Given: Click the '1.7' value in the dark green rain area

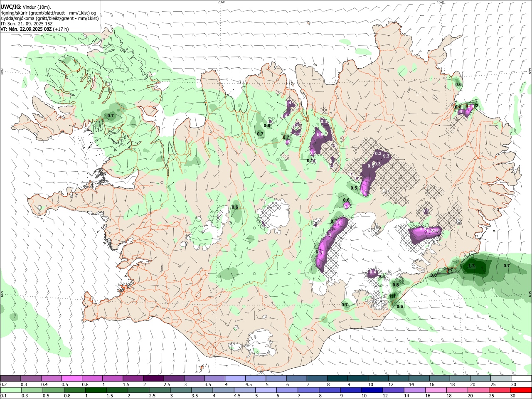Looking at the screenshot, I should (x=471, y=266).
